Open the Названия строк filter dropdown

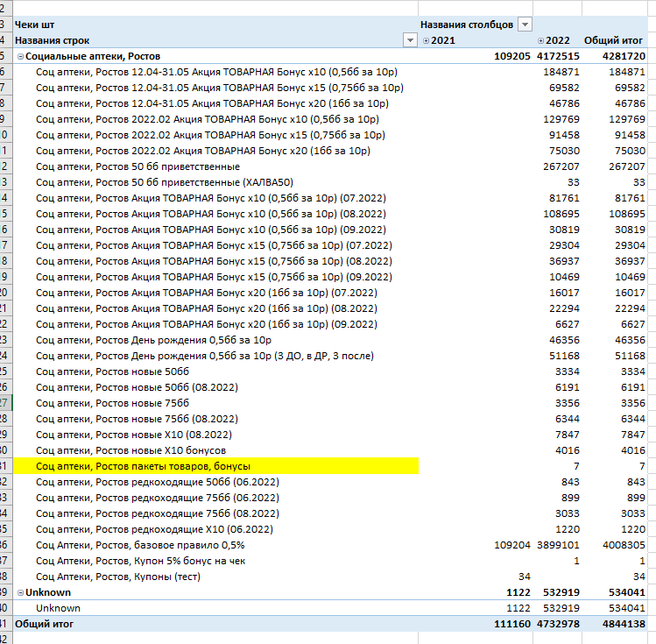click(409, 40)
